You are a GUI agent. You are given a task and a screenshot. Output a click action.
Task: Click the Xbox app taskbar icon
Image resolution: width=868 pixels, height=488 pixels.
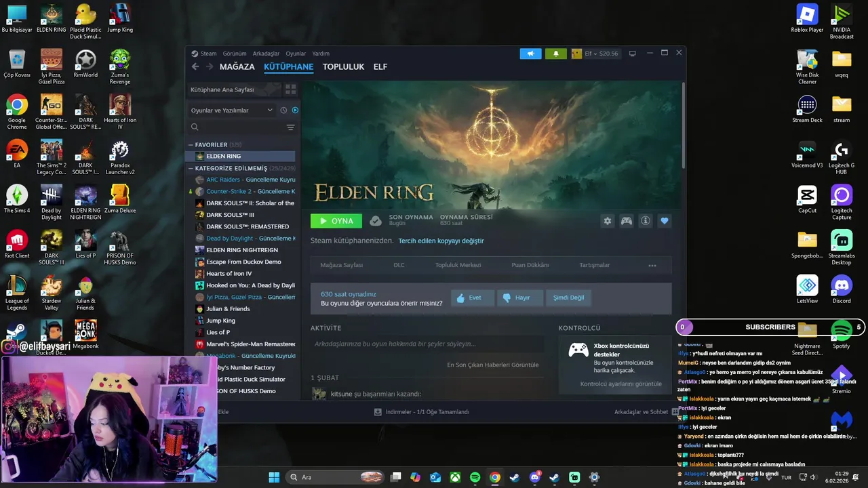[x=455, y=477]
